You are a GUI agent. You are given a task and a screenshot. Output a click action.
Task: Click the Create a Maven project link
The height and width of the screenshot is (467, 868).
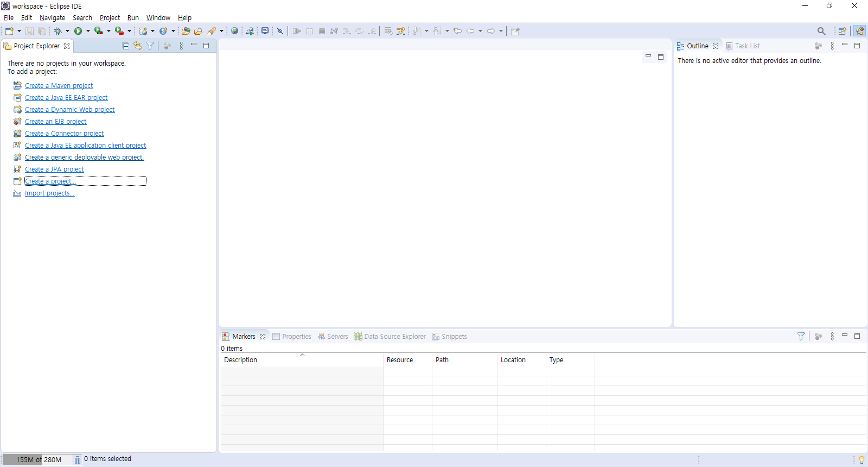click(x=59, y=86)
